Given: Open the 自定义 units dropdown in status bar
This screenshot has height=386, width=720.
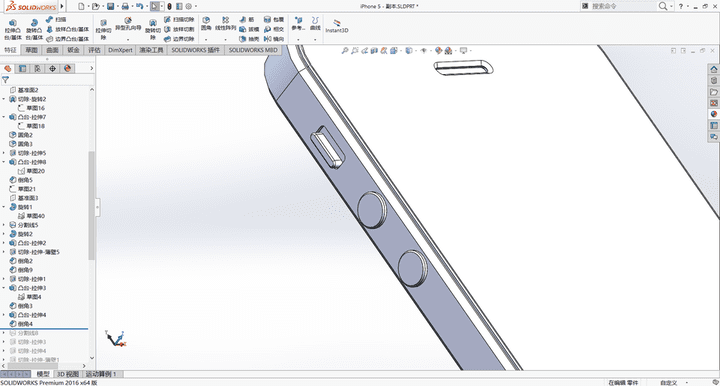Looking at the screenshot, I should coord(673,382).
